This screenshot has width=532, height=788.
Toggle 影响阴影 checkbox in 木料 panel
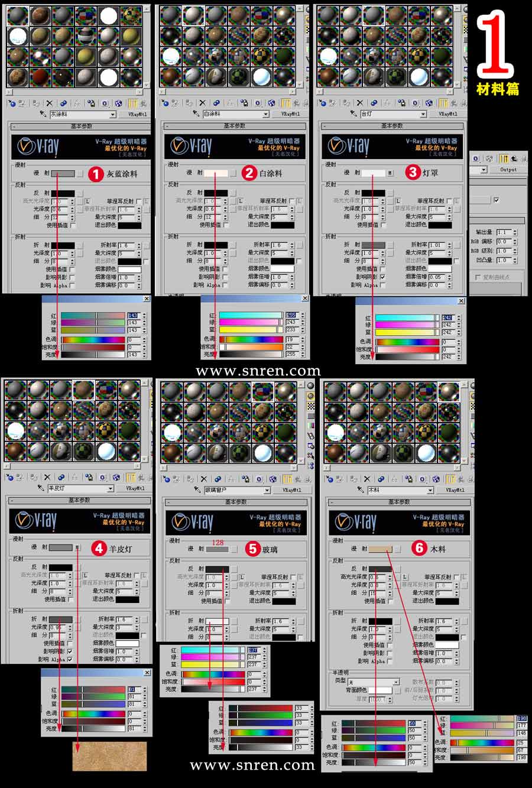click(x=390, y=653)
